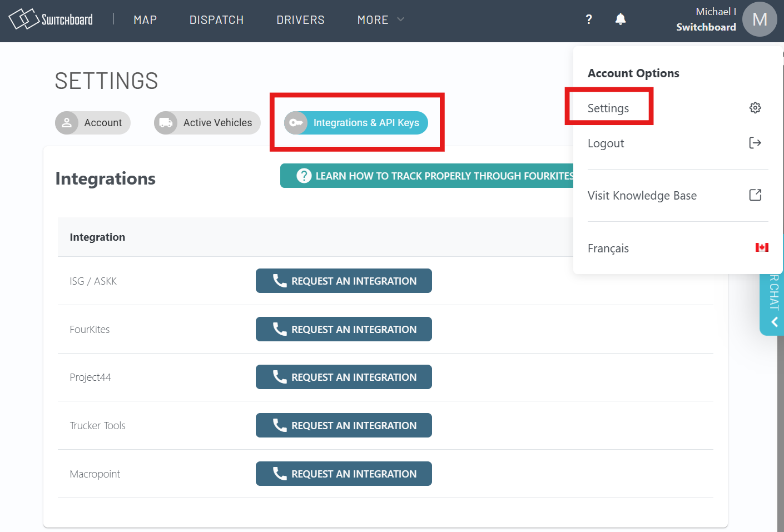
Task: Click phone icon in Macropoint row
Action: pyautogui.click(x=280, y=474)
